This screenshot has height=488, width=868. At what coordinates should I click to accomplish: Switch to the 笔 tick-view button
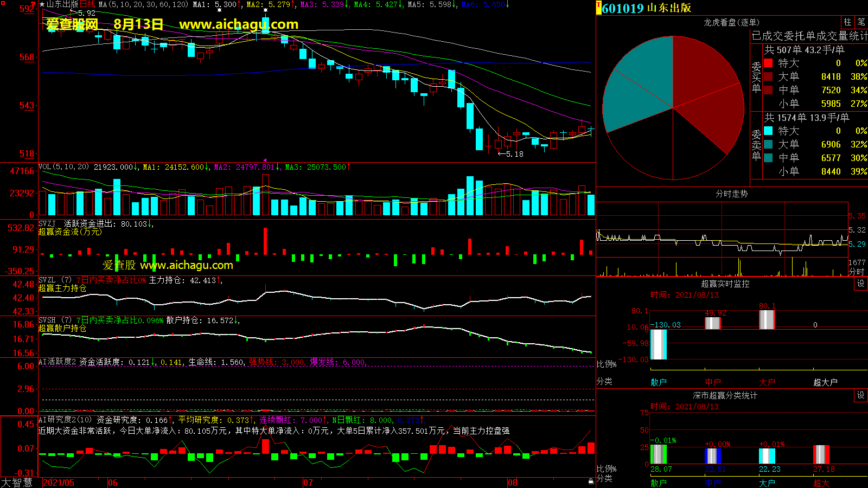click(861, 22)
